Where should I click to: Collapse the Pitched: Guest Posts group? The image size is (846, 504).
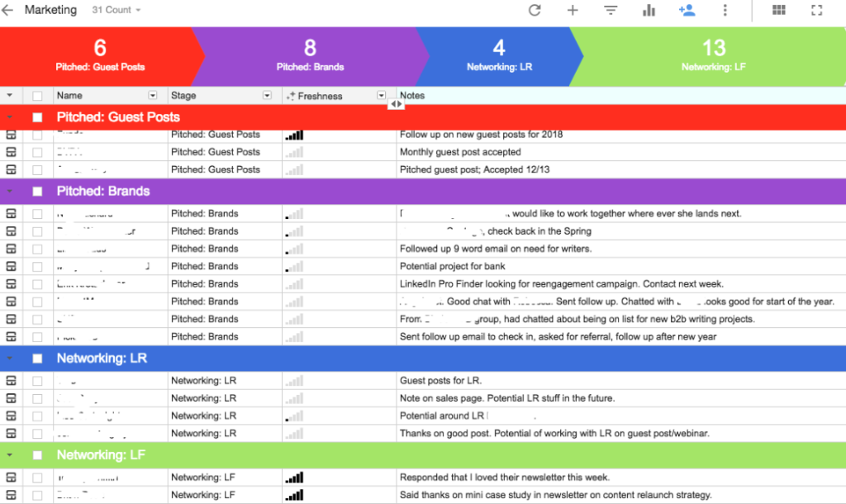[10, 117]
